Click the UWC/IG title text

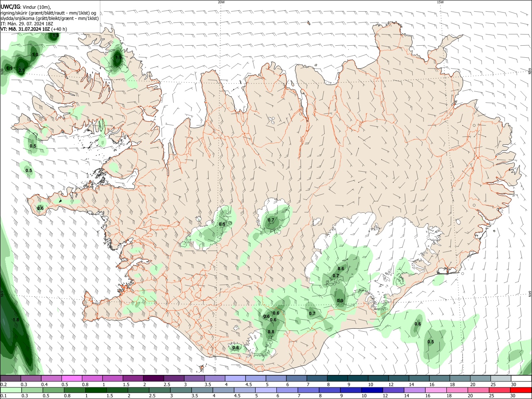[x=10, y=7]
